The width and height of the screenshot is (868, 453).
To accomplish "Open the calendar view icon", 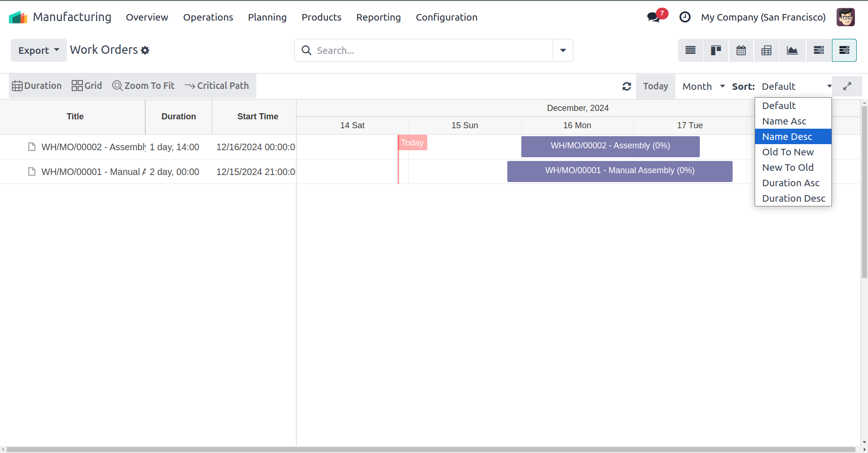I will (741, 51).
